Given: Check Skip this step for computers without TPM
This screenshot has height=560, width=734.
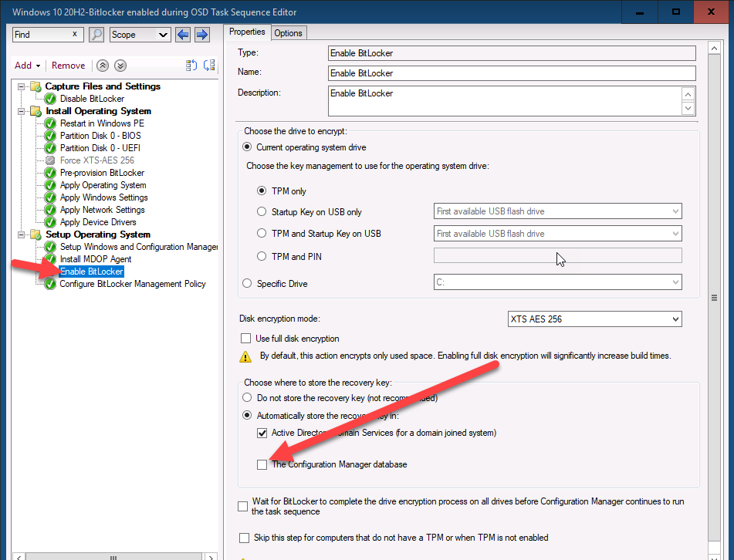Looking at the screenshot, I should pyautogui.click(x=244, y=538).
